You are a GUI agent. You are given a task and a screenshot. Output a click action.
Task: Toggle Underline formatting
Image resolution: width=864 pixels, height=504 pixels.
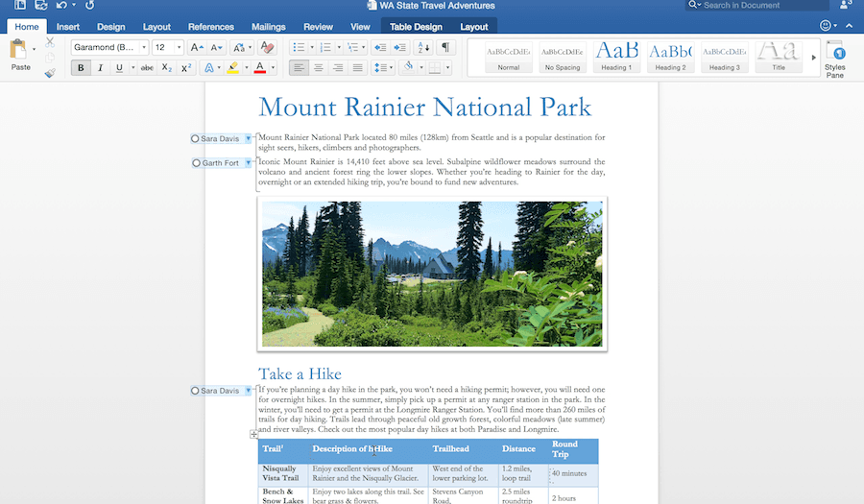(119, 68)
